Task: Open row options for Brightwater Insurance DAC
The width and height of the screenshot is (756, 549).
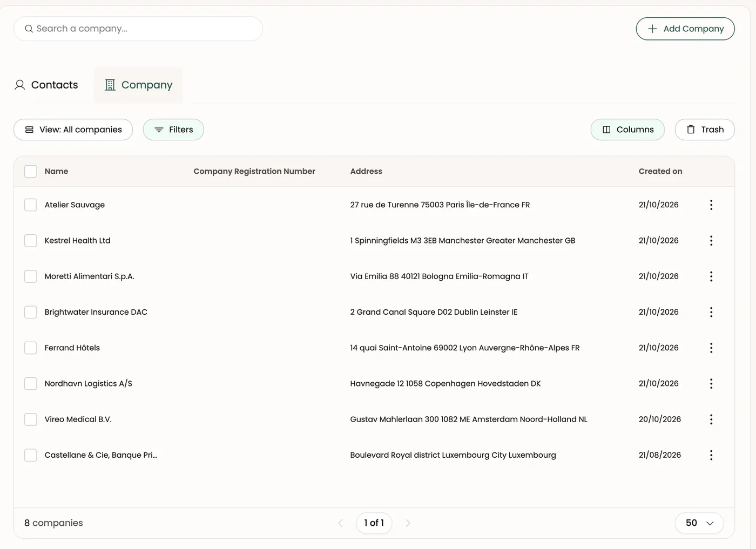Action: tap(711, 312)
